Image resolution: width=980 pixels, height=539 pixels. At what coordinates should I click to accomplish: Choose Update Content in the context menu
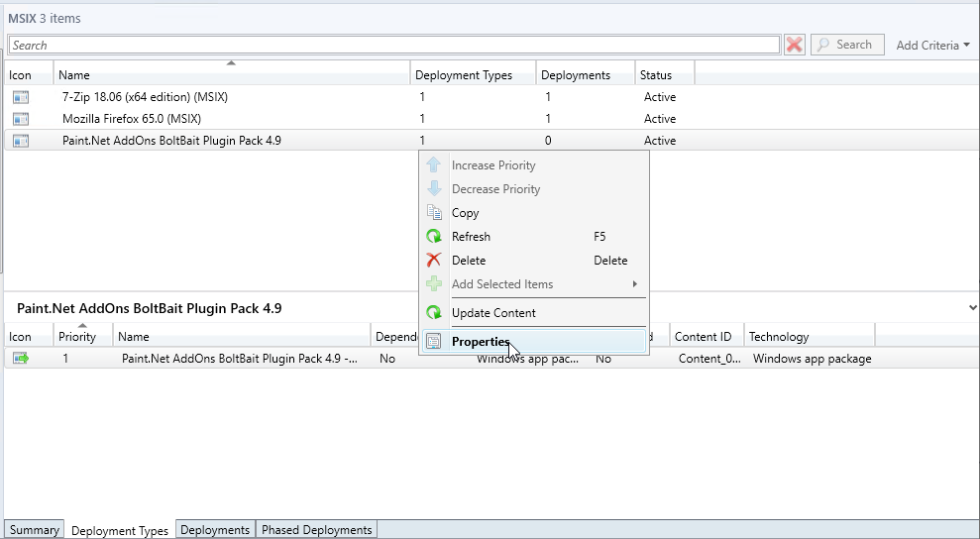click(492, 313)
